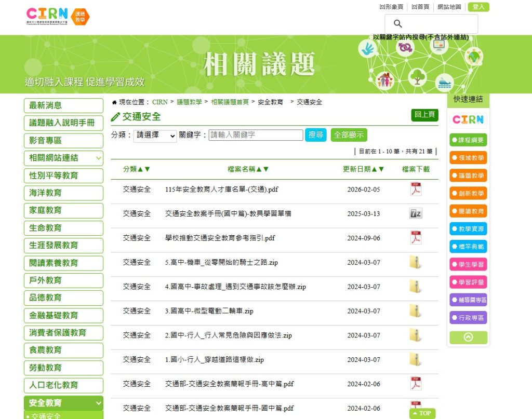
Task: Follow 議題教學 breadcrumb link
Action: [x=189, y=102]
